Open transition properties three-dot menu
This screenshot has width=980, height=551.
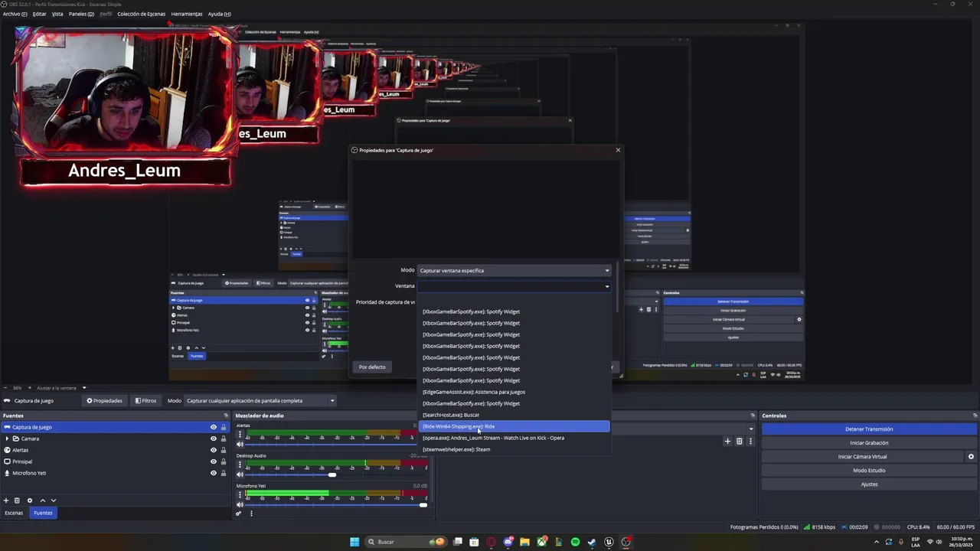[x=750, y=441]
